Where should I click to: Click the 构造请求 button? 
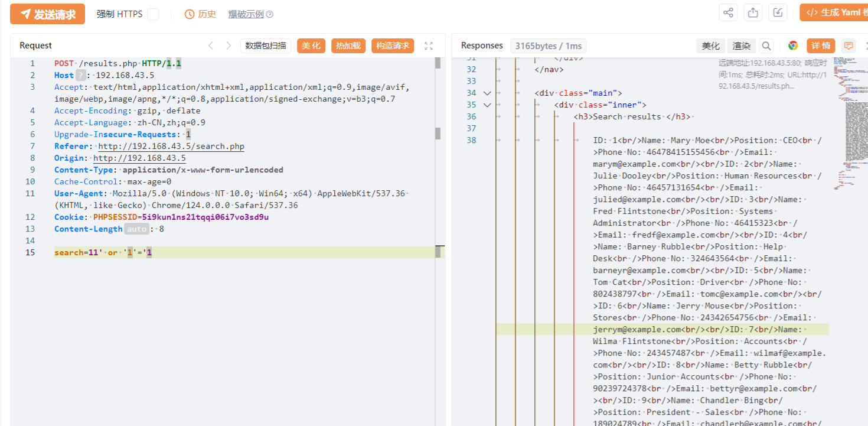[393, 45]
